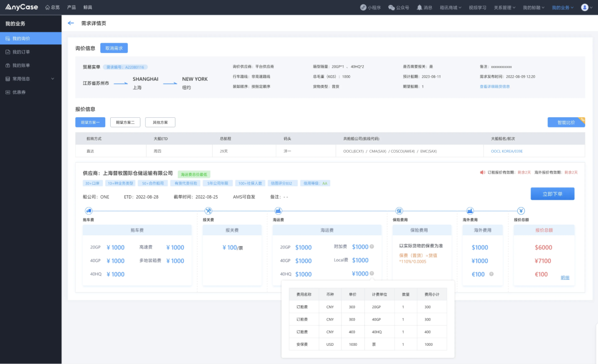Click the 报关费 customs step icon

[x=208, y=210]
